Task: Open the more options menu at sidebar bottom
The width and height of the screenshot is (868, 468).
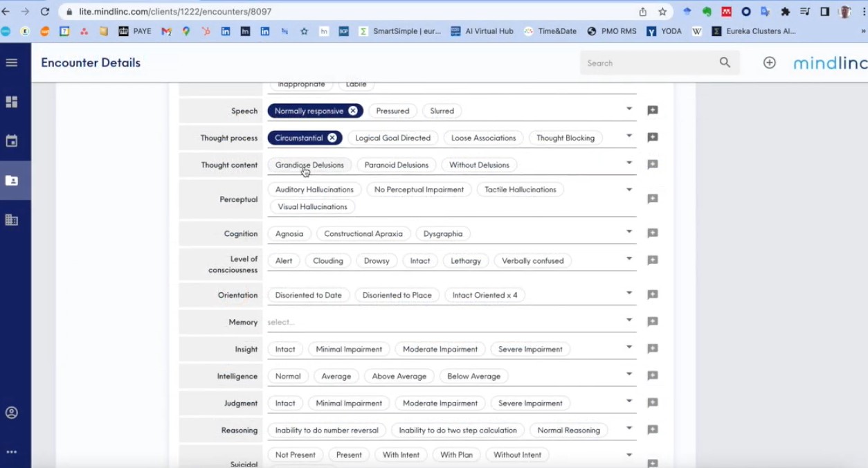Action: (x=12, y=451)
